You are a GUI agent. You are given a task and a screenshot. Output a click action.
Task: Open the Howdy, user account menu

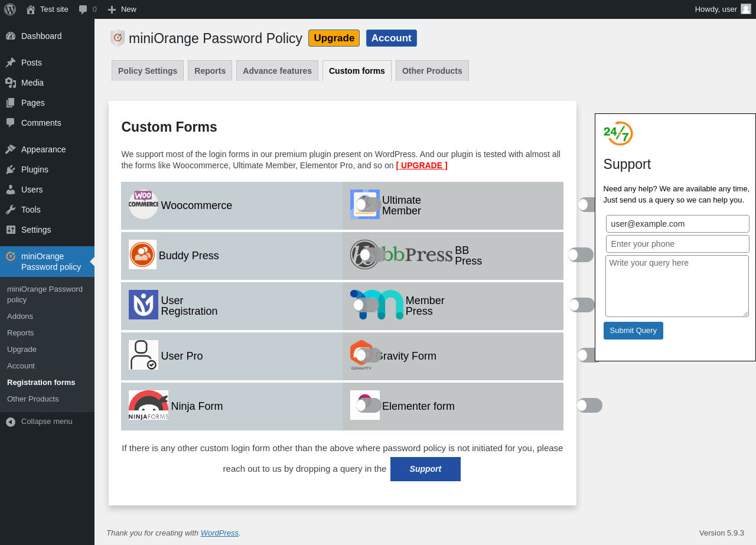click(722, 9)
